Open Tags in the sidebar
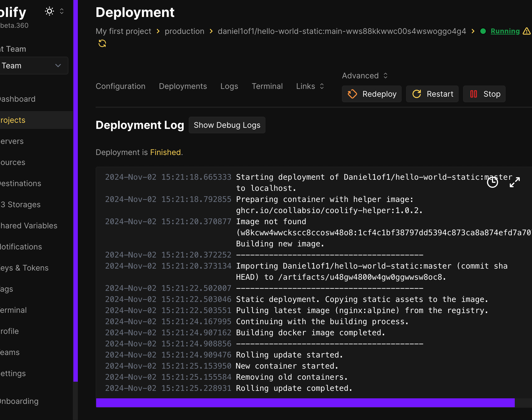The height and width of the screenshot is (420, 532). [7, 289]
